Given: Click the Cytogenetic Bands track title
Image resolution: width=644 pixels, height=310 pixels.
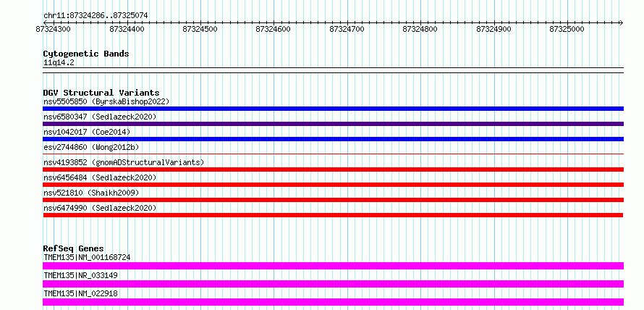Looking at the screenshot, I should pos(86,54).
